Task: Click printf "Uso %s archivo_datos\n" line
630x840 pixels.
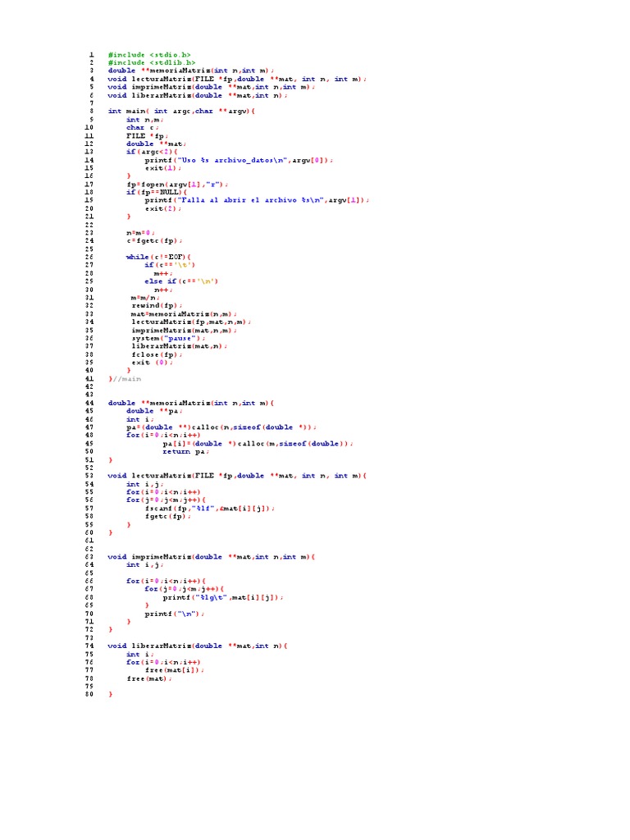Action: [239, 160]
